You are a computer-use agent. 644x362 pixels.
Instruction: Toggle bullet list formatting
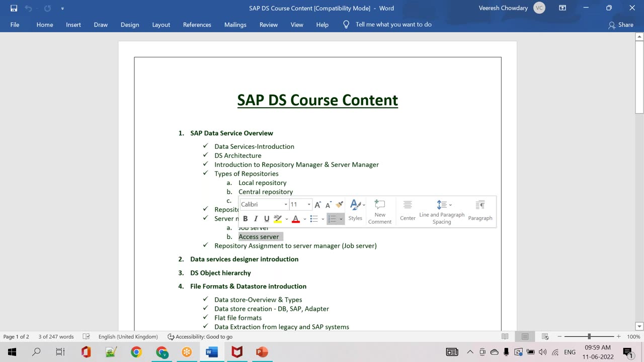314,219
